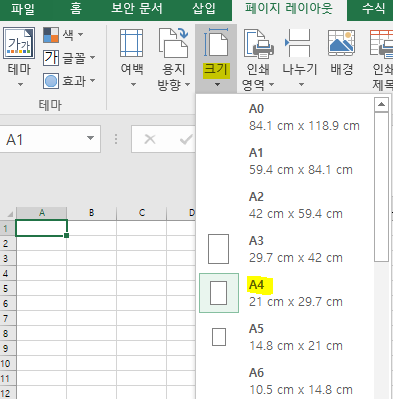Open the 글꼴 (Fonts) theme dropdown
Screen dimensions: 393x399
point(69,58)
